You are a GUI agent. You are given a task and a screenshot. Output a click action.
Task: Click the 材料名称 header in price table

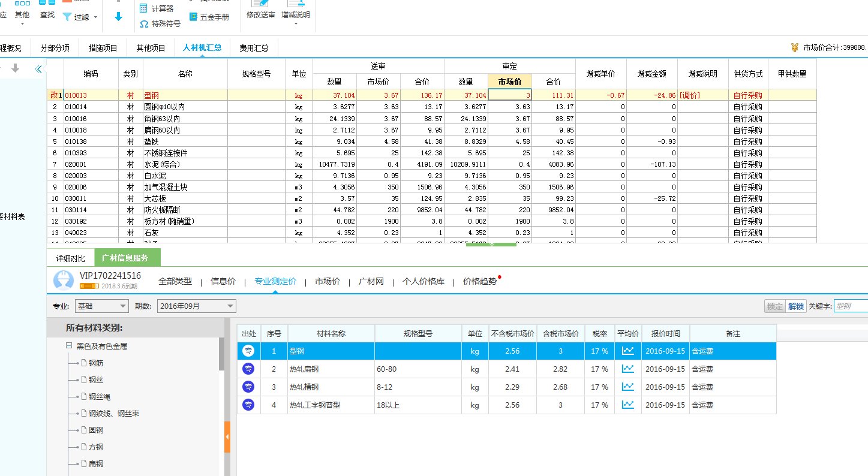[x=331, y=333]
